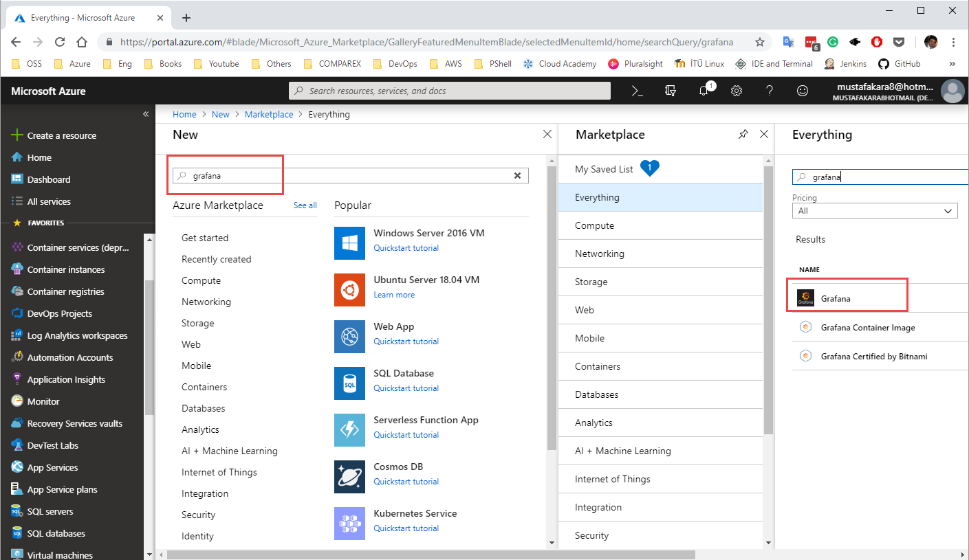Image resolution: width=969 pixels, height=560 pixels.
Task: Click Create a resource plus icon
Action: point(17,135)
